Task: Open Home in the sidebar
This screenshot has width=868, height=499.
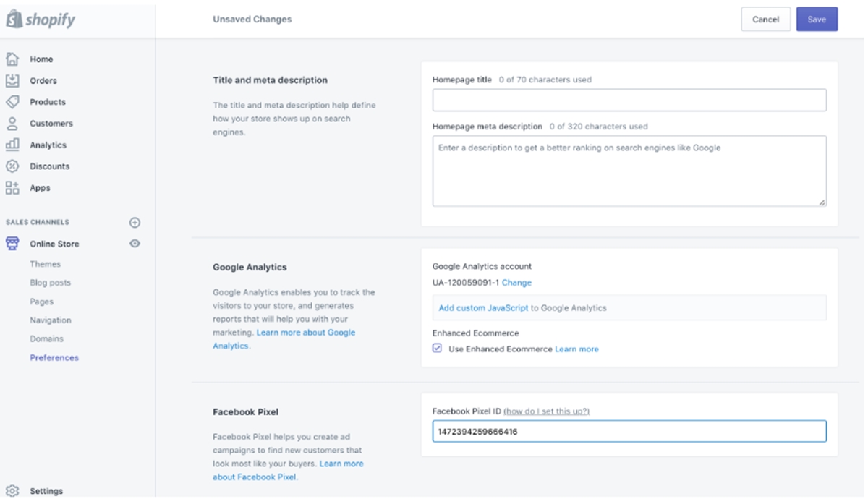Action: click(x=41, y=59)
